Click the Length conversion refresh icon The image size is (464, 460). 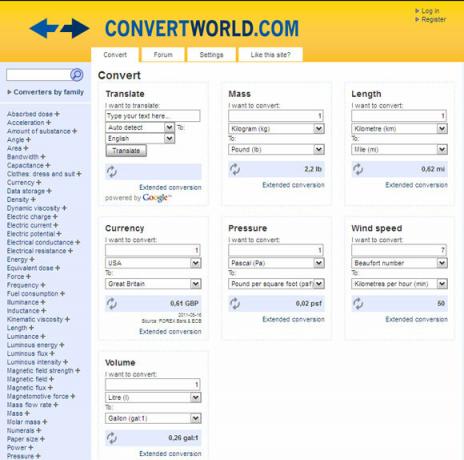coord(358,169)
